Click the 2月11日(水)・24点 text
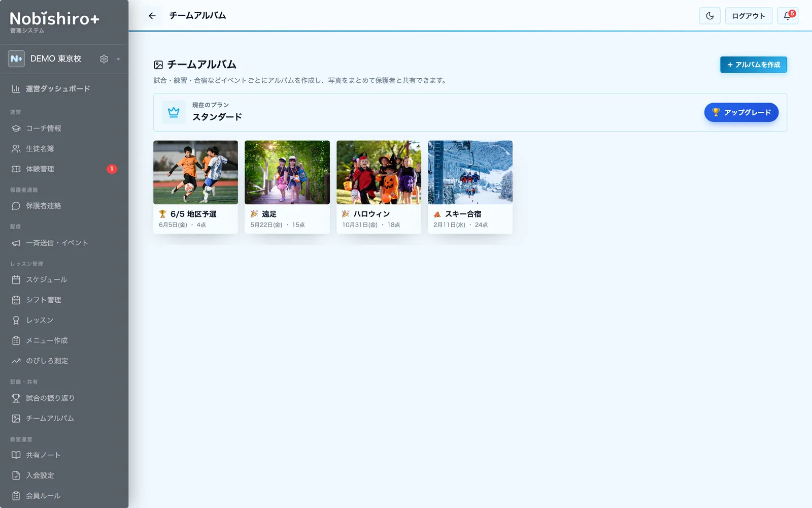The width and height of the screenshot is (812, 508). point(461,225)
